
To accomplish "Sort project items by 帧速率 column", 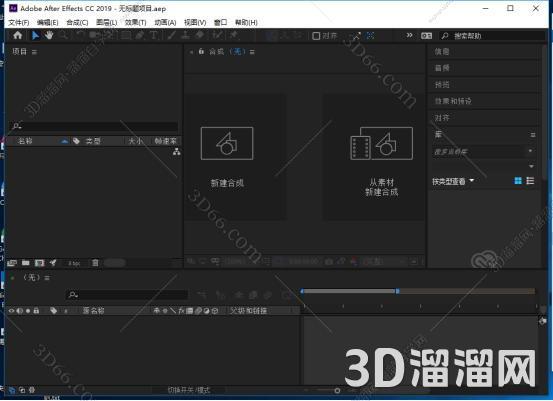I will (165, 141).
